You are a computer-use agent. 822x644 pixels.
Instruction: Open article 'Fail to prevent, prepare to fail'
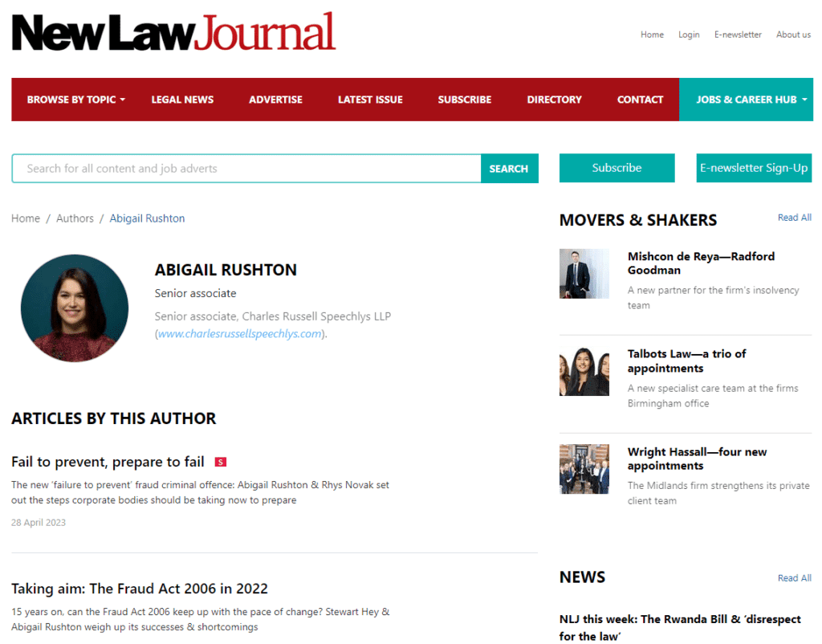[x=108, y=462]
